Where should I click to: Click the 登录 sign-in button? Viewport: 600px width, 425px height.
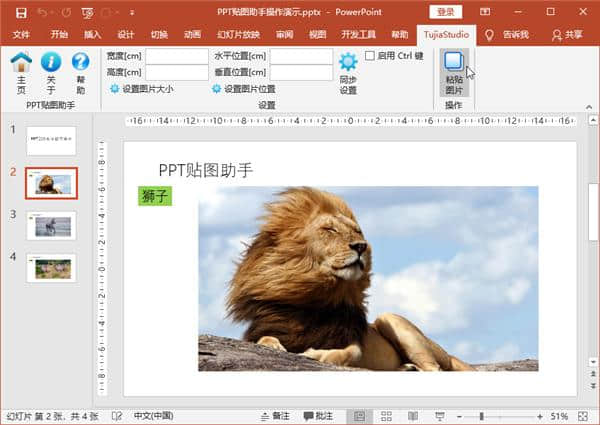click(x=446, y=12)
